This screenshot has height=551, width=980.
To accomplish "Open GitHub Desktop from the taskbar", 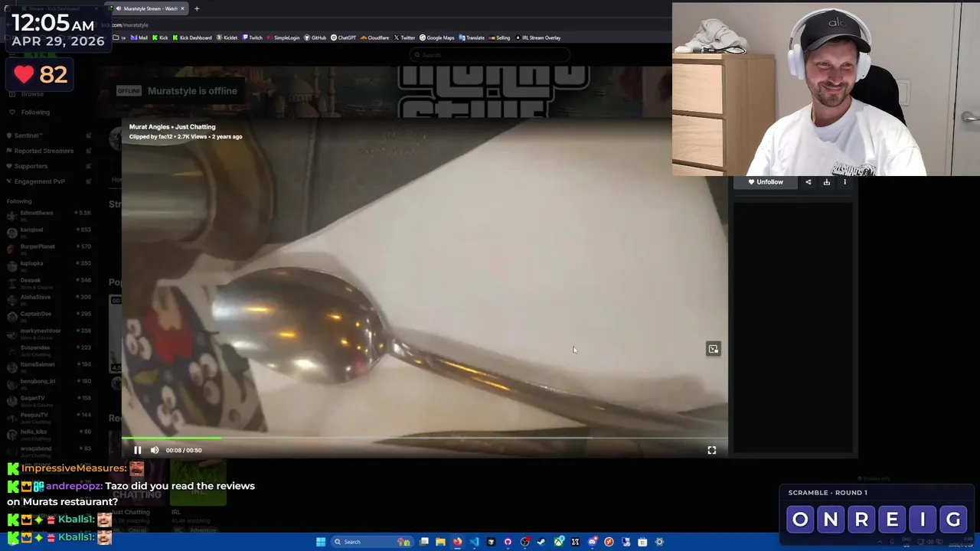I will (x=508, y=542).
